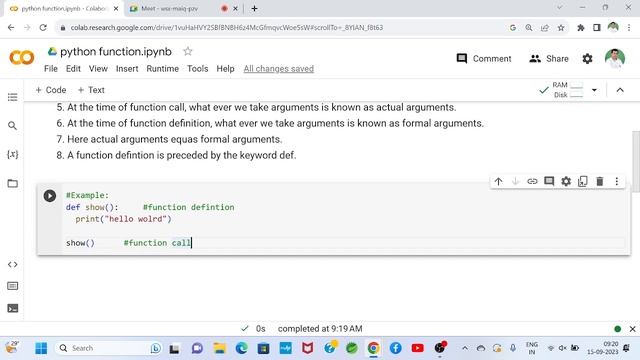The height and width of the screenshot is (360, 640).
Task: Copy a link to the cell
Action: click(532, 181)
